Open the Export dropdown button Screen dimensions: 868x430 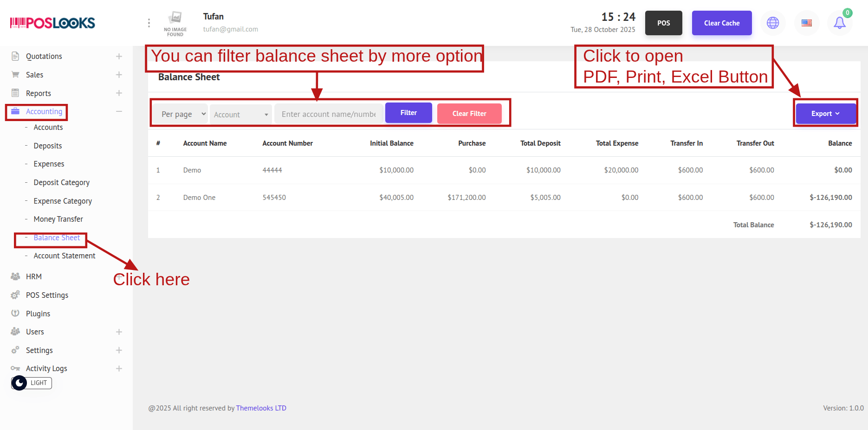click(825, 114)
